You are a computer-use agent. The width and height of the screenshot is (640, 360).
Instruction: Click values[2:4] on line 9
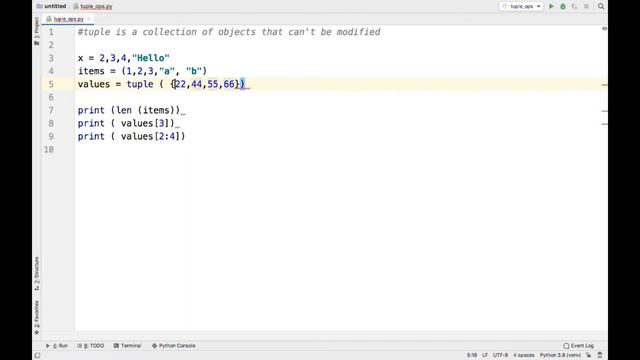click(x=150, y=136)
